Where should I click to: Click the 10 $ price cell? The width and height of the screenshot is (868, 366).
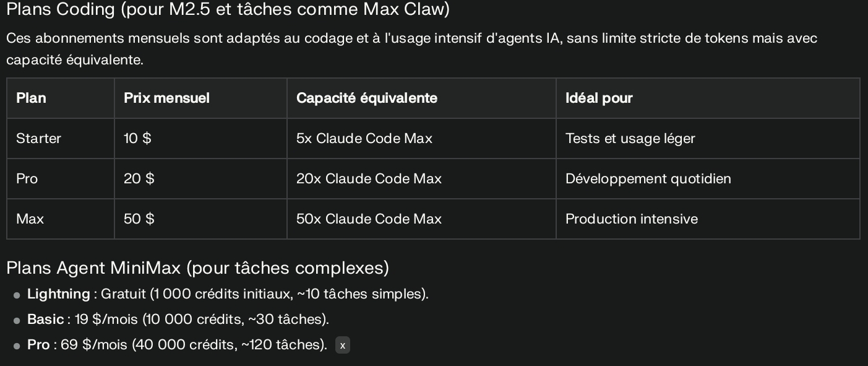click(200, 138)
